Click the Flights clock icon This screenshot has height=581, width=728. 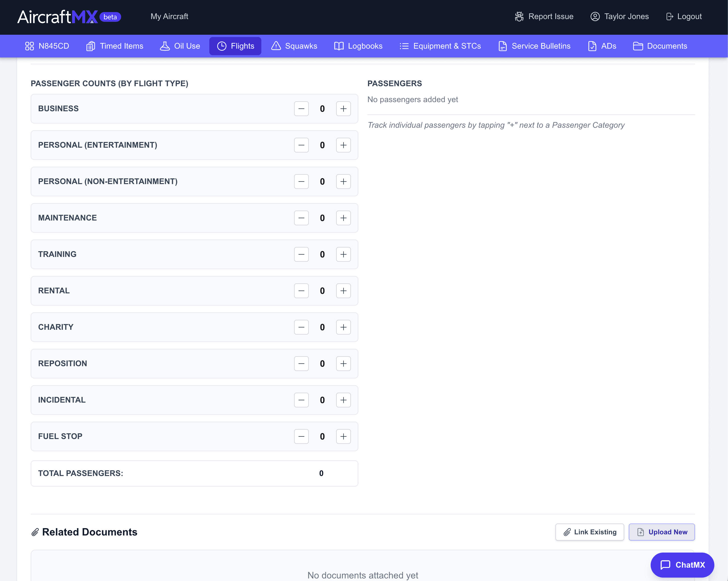click(x=222, y=46)
